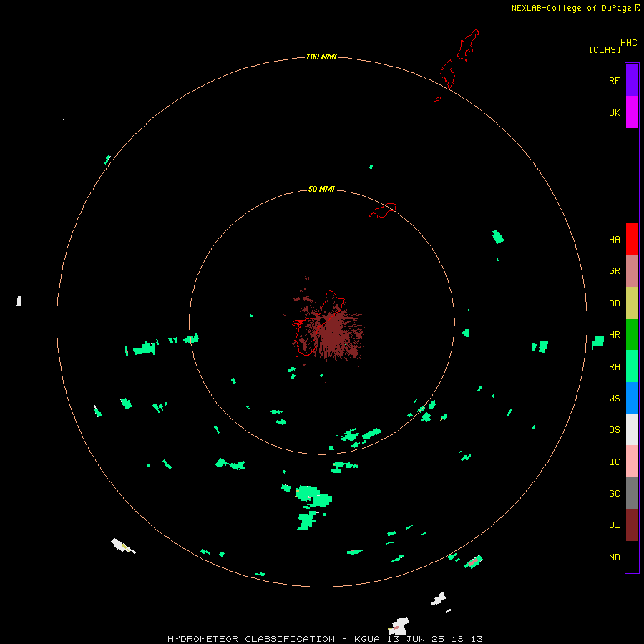Viewport: 644px width, 644px height.
Task: Click the HR dark green swatch
Action: [x=632, y=335]
